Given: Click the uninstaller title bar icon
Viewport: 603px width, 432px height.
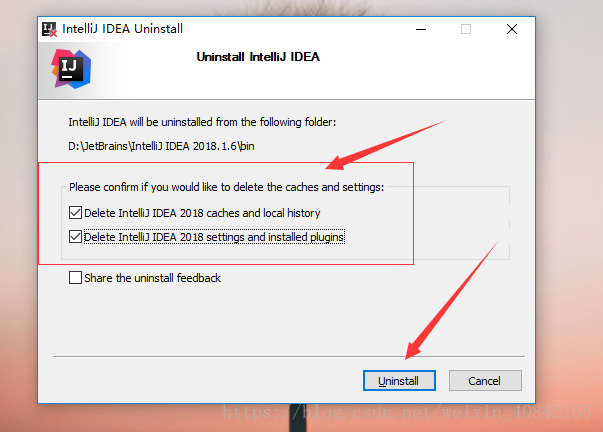Looking at the screenshot, I should point(49,29).
